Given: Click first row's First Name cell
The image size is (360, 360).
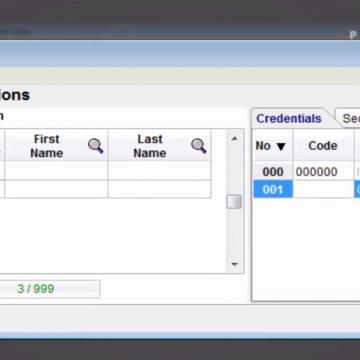Looking at the screenshot, I should pos(56,171).
